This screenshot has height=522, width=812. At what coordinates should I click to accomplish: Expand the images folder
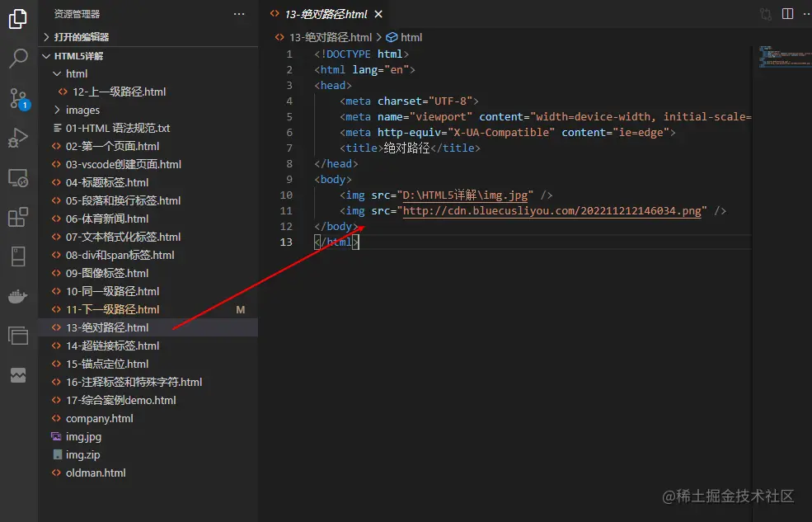(x=148, y=110)
